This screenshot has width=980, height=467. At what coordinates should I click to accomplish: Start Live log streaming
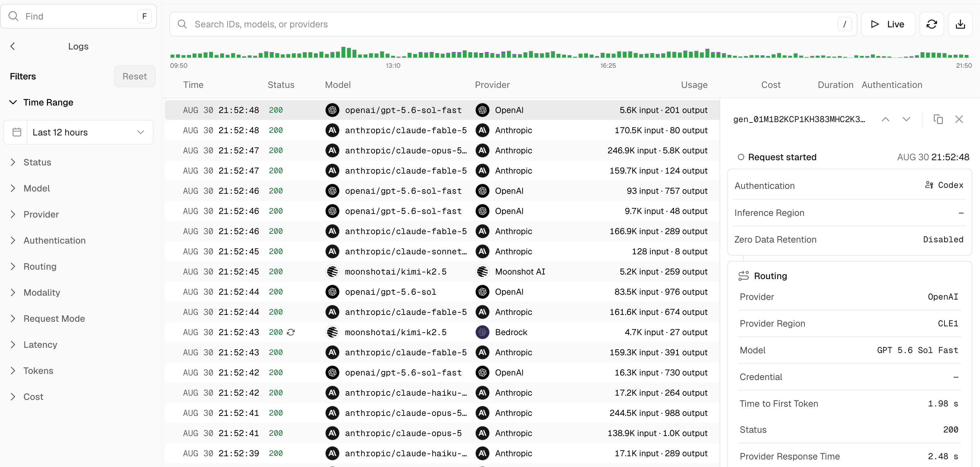(x=888, y=24)
